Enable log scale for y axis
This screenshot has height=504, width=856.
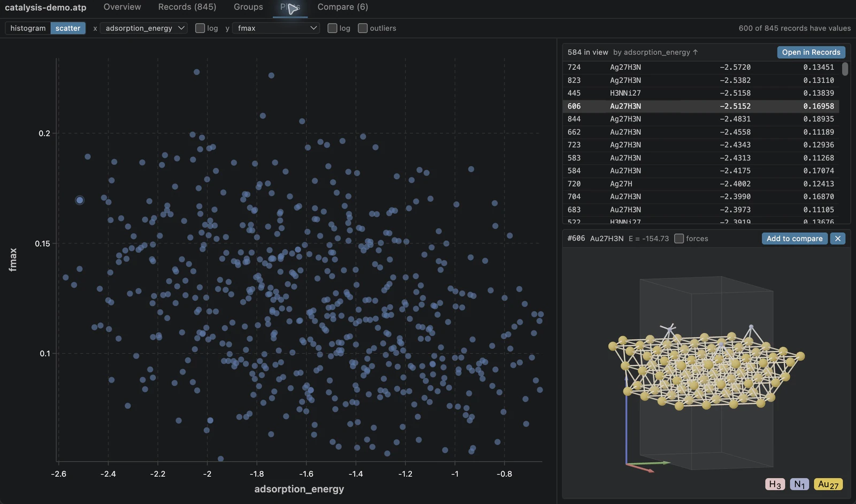332,28
